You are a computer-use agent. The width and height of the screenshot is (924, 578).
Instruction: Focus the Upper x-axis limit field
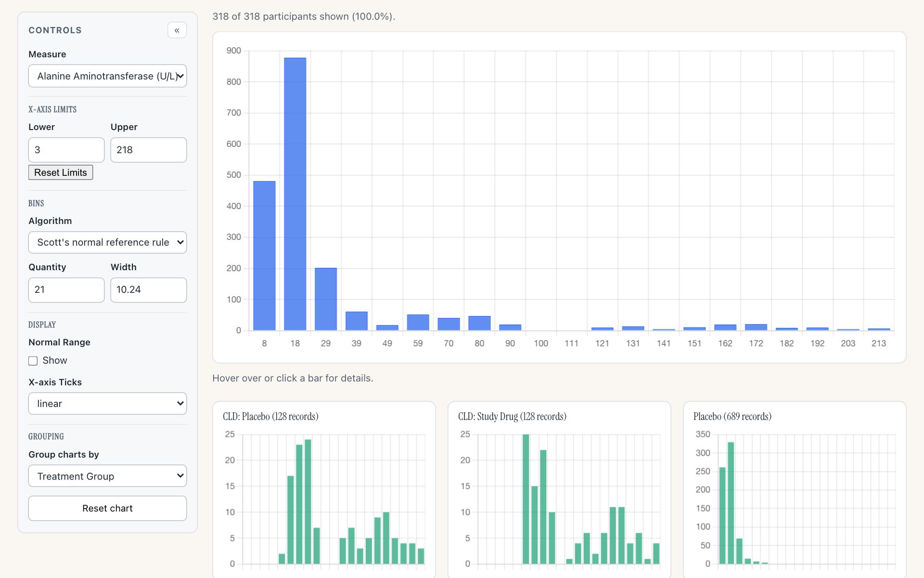[x=149, y=150]
